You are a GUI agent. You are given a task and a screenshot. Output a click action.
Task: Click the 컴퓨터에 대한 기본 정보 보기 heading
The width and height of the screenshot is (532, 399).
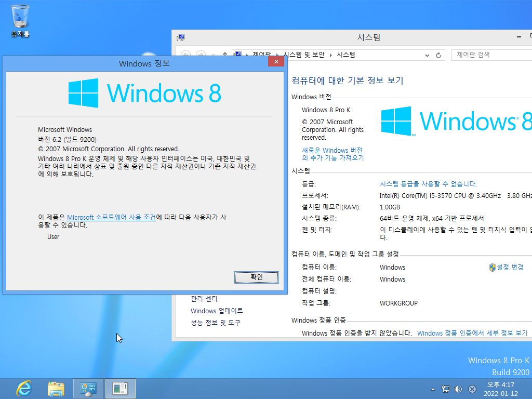pyautogui.click(x=348, y=81)
